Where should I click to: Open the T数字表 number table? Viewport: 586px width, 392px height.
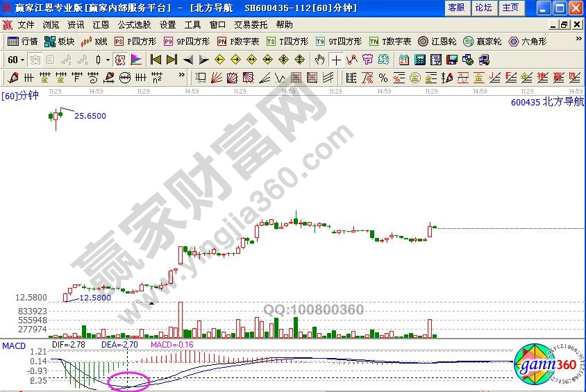tap(390, 42)
